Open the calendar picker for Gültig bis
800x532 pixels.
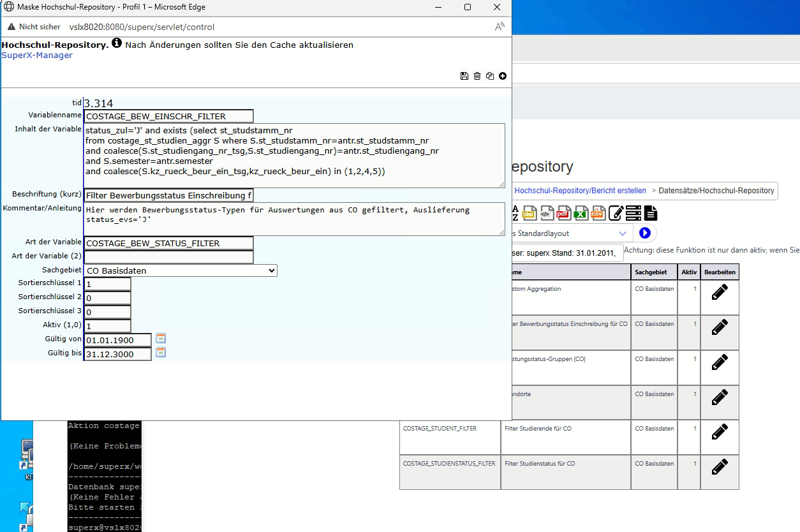[x=161, y=352]
